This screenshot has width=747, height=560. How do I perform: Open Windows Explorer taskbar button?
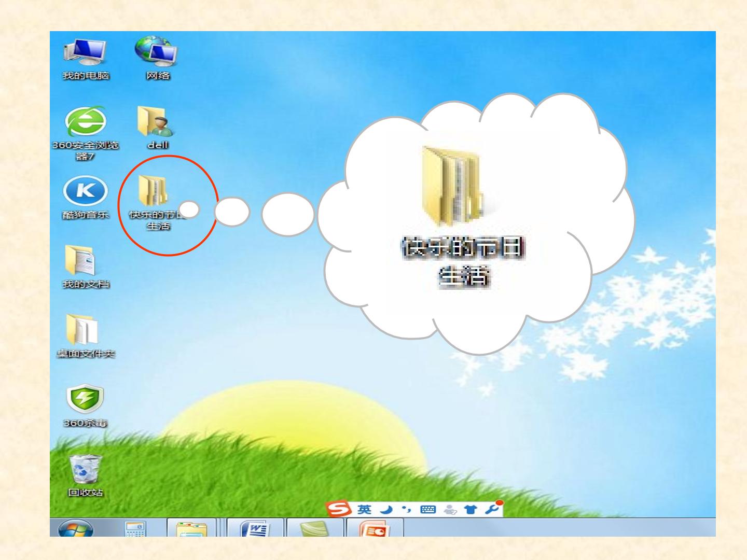(x=191, y=528)
